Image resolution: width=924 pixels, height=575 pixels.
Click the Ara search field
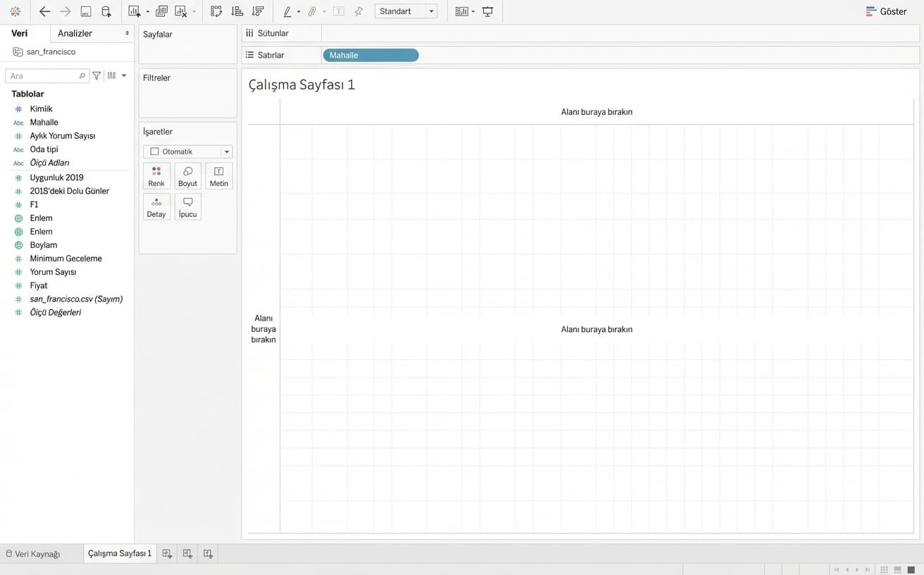click(42, 75)
